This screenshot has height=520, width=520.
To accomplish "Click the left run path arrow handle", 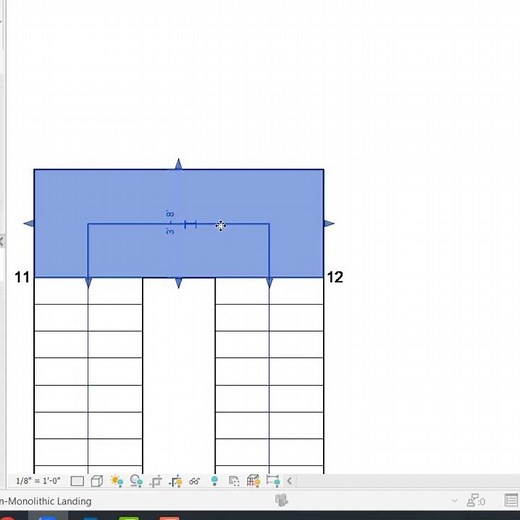I will tap(88, 283).
